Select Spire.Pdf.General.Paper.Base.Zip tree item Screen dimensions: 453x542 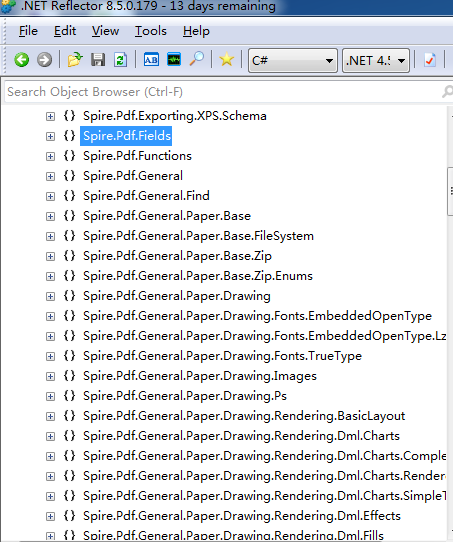(x=177, y=256)
